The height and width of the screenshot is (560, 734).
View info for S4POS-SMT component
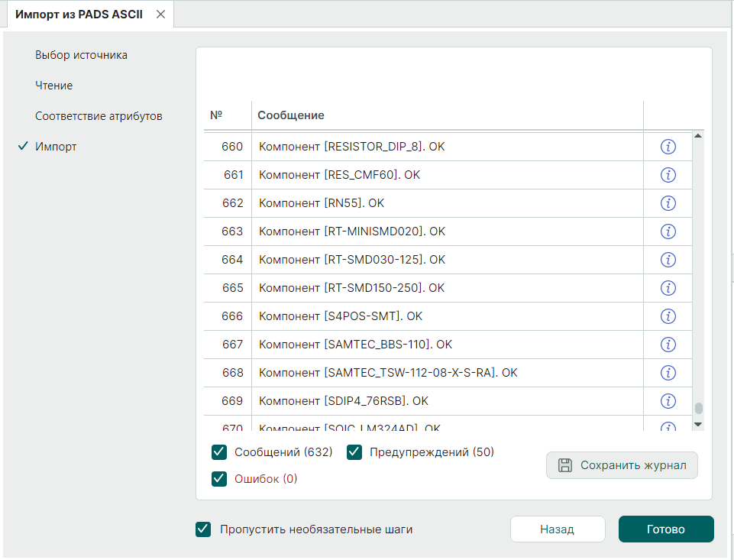coord(668,316)
